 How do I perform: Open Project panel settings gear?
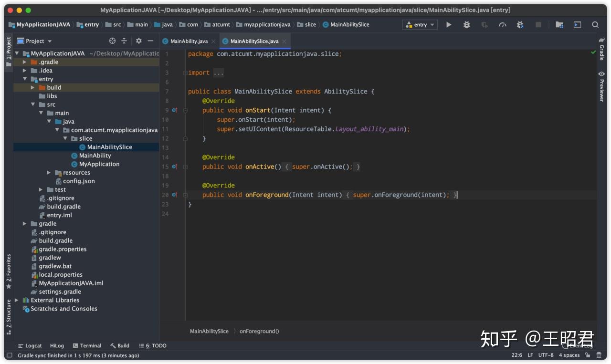click(138, 41)
